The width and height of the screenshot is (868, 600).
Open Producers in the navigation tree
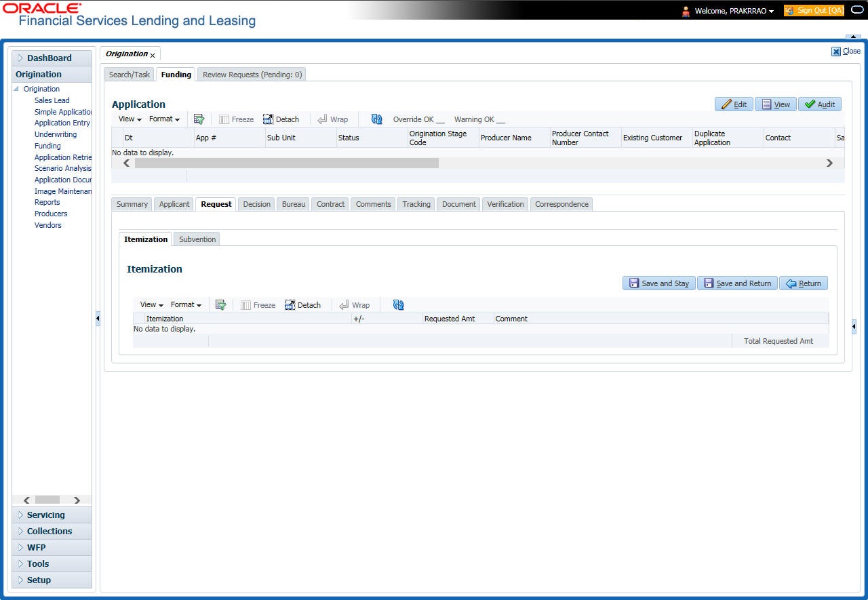coord(51,214)
